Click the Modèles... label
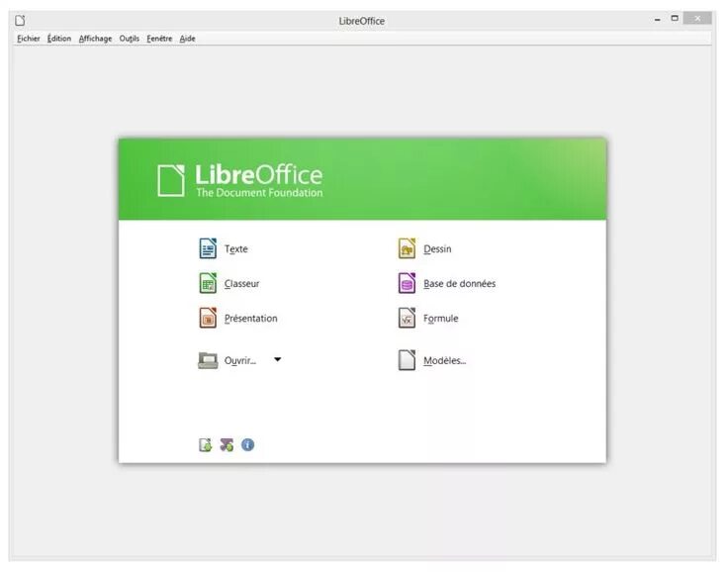The width and height of the screenshot is (728, 572). (445, 360)
